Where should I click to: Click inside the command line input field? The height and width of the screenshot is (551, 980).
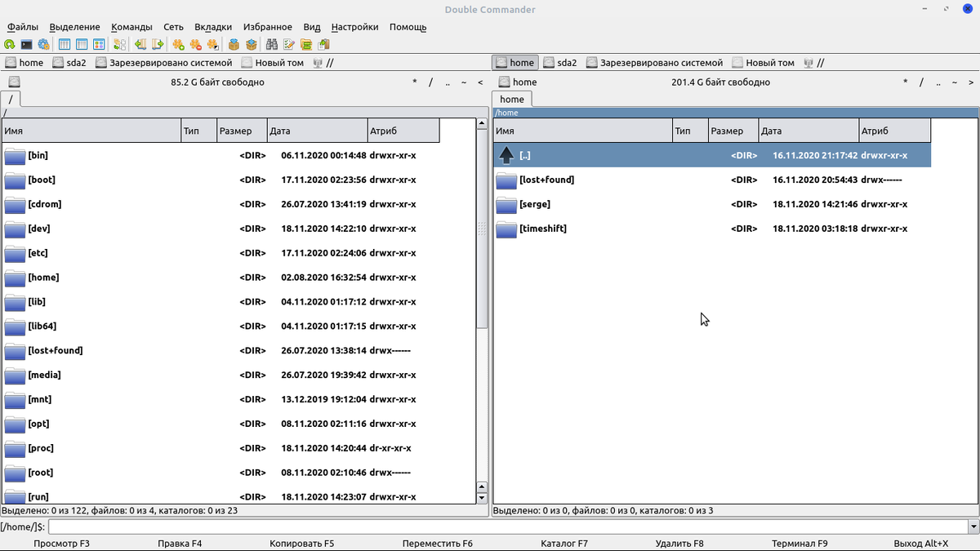coord(507,527)
